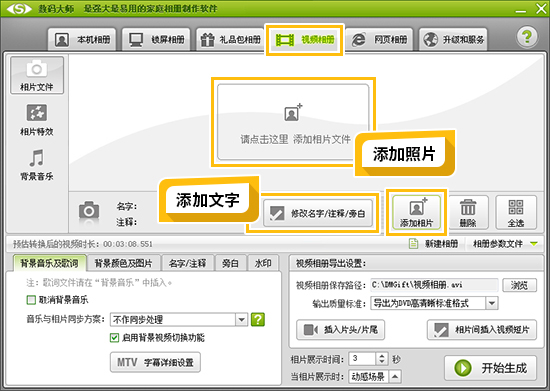The width and height of the screenshot is (550, 391).
Task: Switch to the 名字/注释 tab
Action: click(x=187, y=263)
